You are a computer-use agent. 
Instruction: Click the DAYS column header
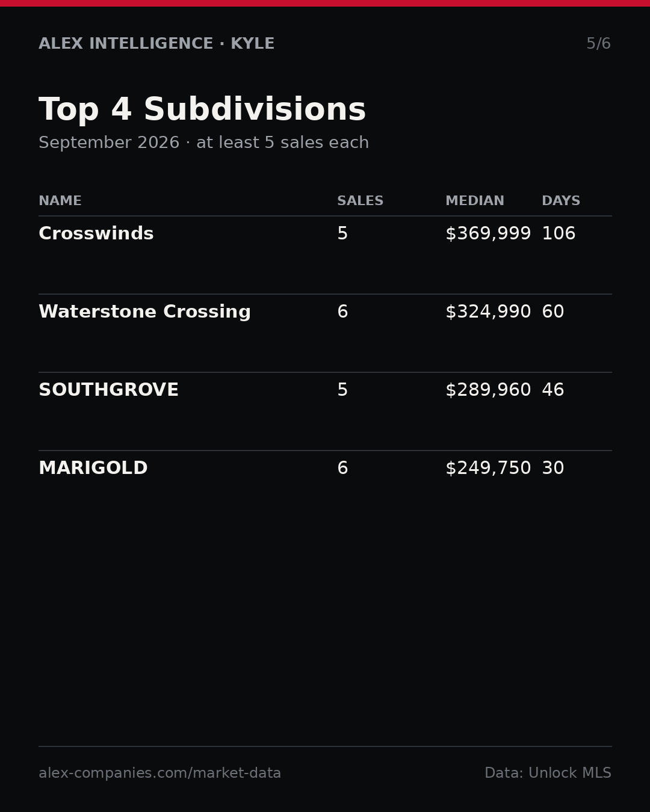click(561, 201)
